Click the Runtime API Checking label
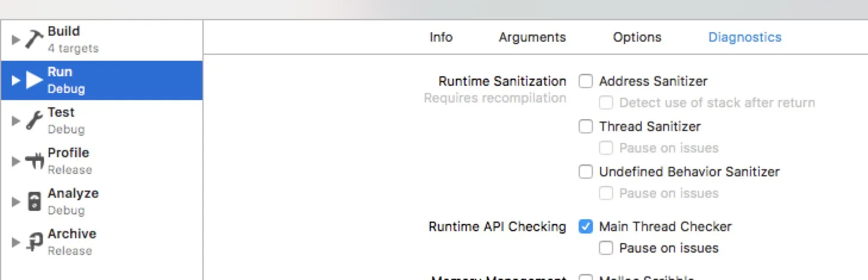 point(497,226)
